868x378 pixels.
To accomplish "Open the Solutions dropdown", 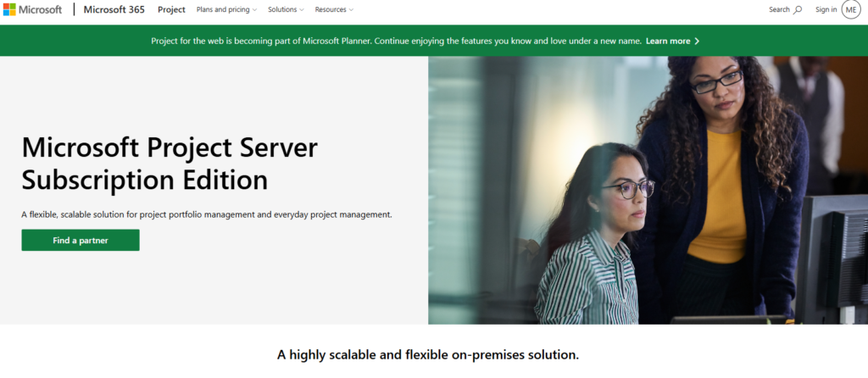I will [x=287, y=9].
